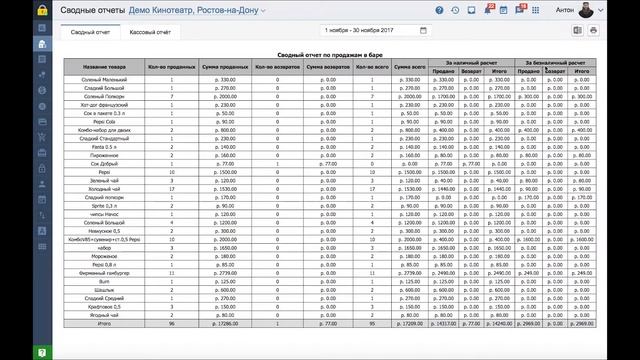Image resolution: width=640 pixels, height=360 pixels.
Task: Click the total value р. 17286.00
Action: [226, 324]
